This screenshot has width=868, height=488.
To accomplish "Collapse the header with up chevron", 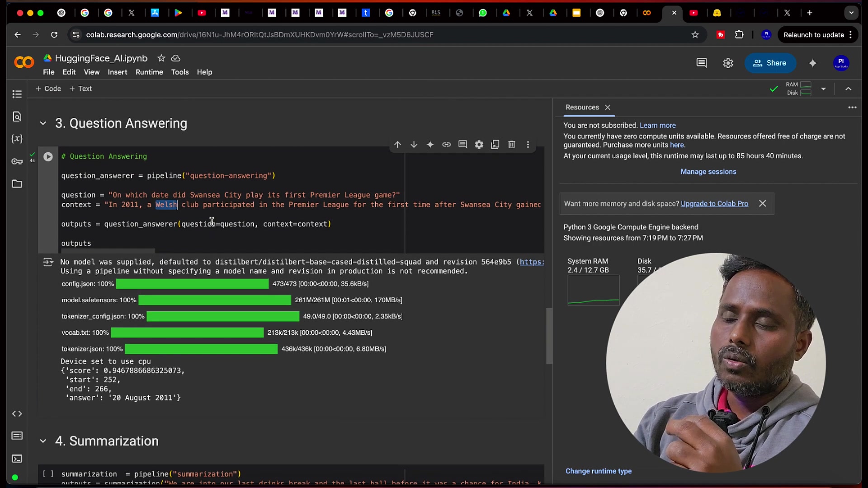I will click(x=849, y=89).
